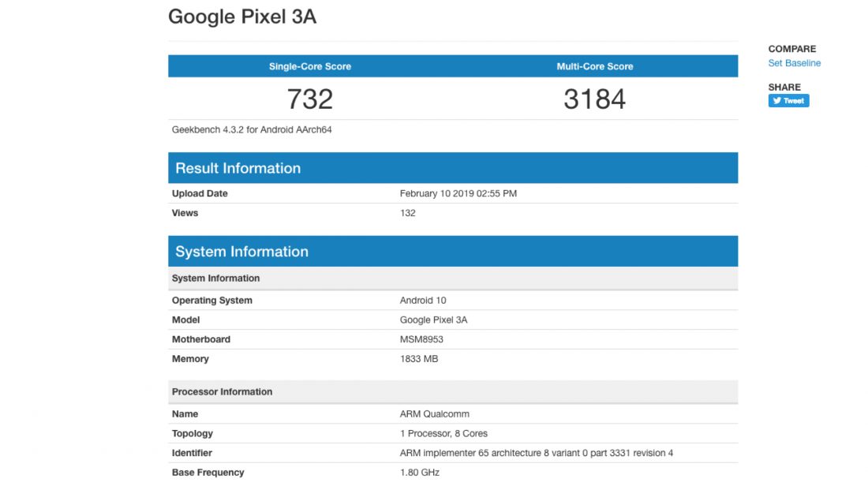
Task: Click the 1 Processor, 8 Cores topology value
Action: [x=443, y=434]
